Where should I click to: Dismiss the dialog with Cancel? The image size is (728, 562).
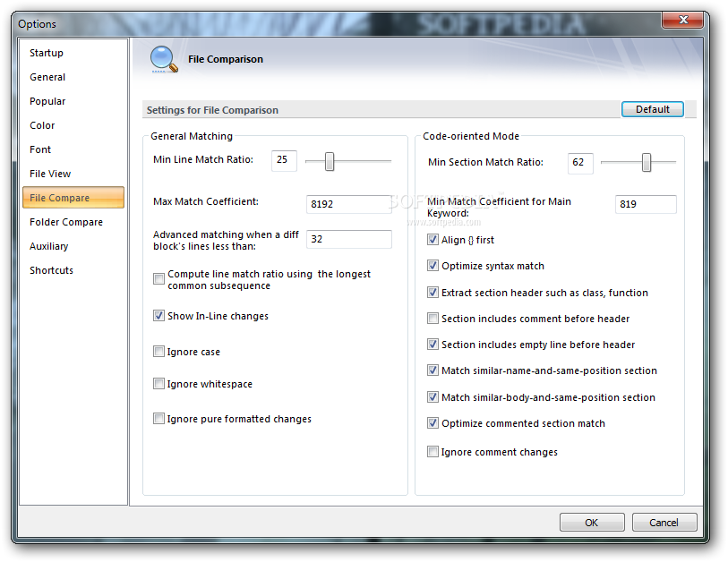pyautogui.click(x=664, y=523)
